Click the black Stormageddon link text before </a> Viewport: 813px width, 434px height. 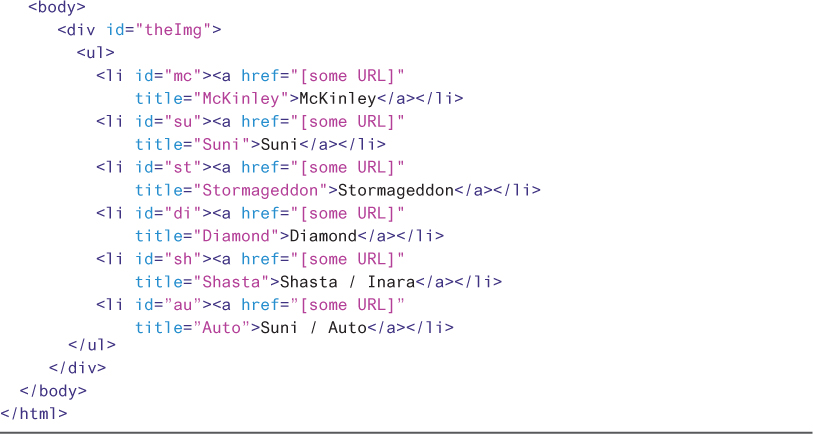pos(396,190)
